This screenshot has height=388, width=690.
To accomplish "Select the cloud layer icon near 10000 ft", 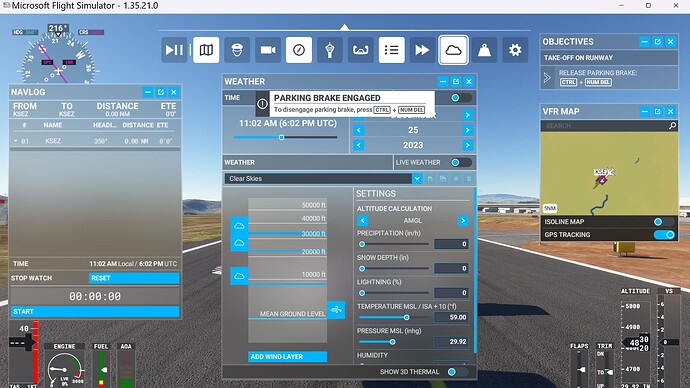I will tap(239, 276).
